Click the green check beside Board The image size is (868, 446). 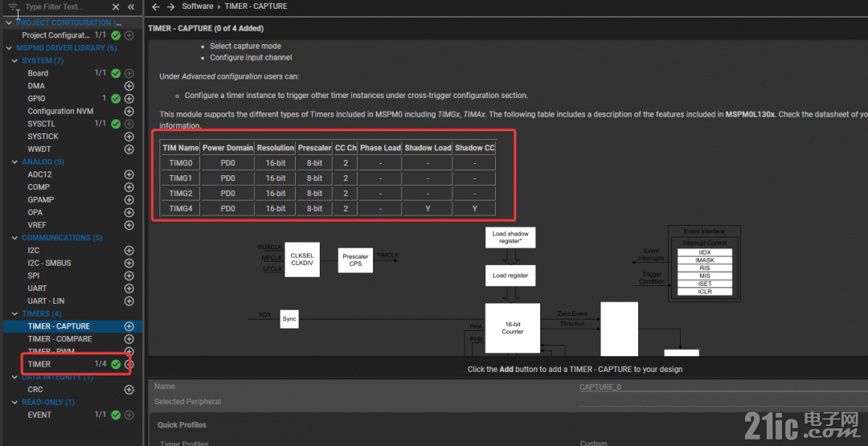(116, 73)
